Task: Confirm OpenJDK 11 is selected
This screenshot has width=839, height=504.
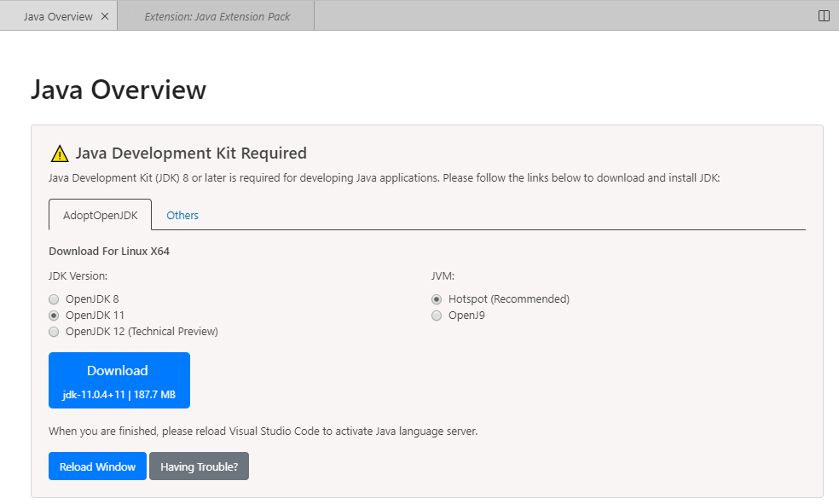Action: coord(54,315)
